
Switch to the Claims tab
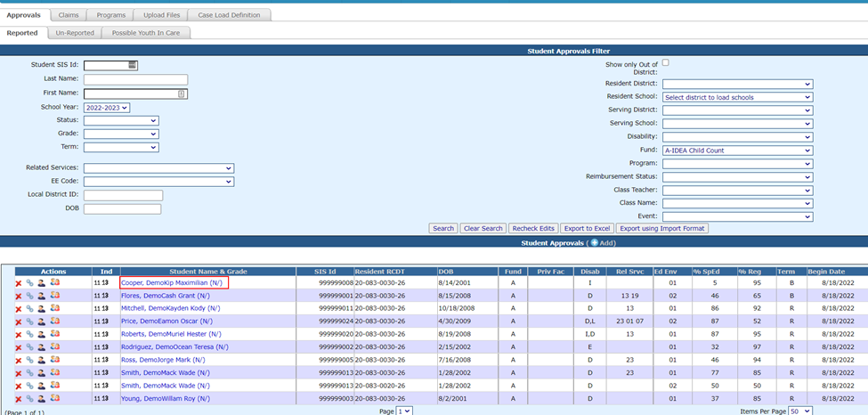pyautogui.click(x=69, y=15)
